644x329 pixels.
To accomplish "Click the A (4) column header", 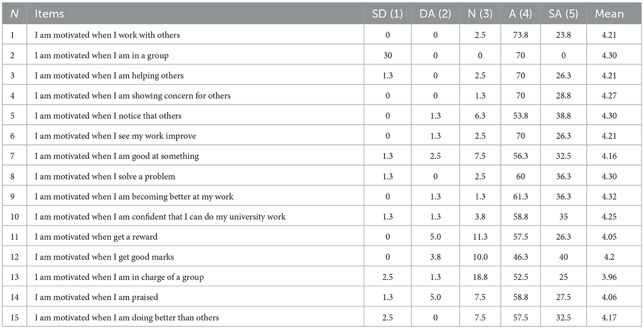I will (520, 14).
